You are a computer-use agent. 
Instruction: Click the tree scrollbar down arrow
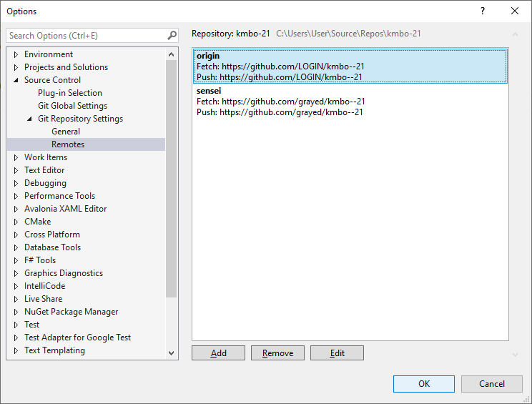[x=172, y=353]
